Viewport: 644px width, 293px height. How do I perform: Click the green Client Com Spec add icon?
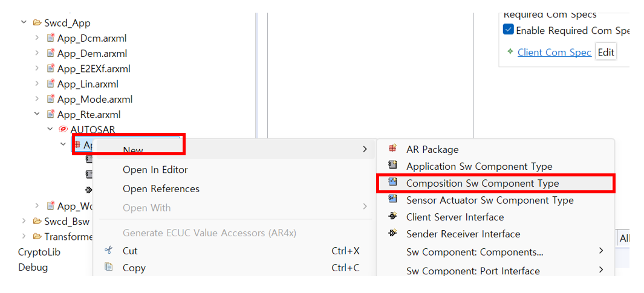click(510, 52)
